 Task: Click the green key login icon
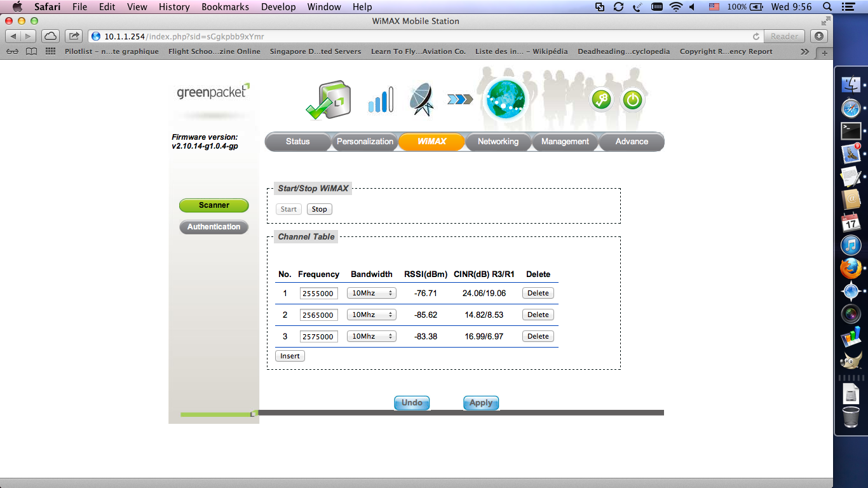click(x=600, y=100)
